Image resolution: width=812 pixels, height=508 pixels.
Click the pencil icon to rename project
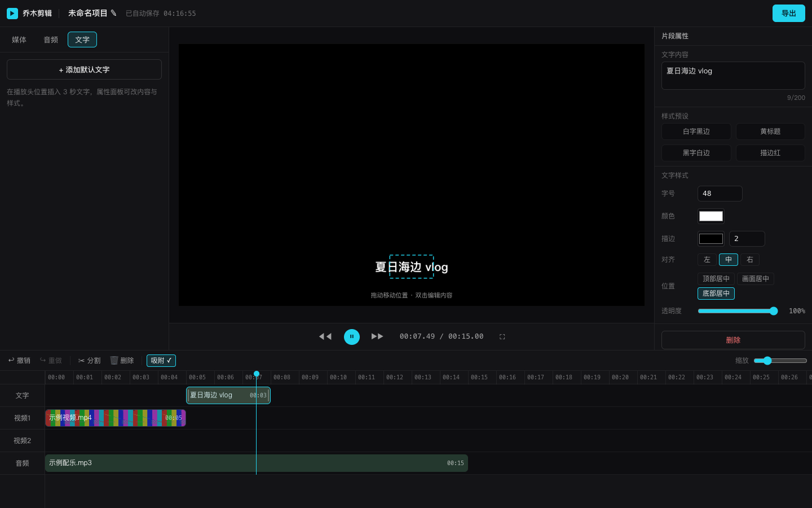pos(113,13)
